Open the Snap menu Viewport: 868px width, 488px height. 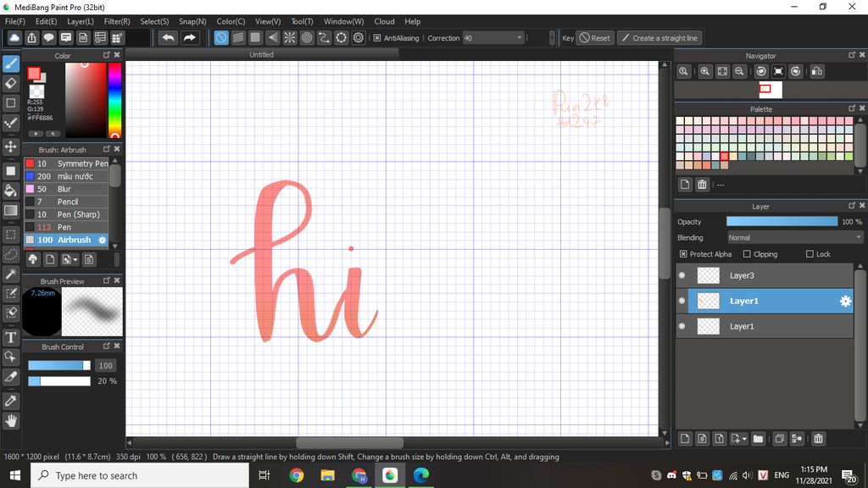point(192,21)
